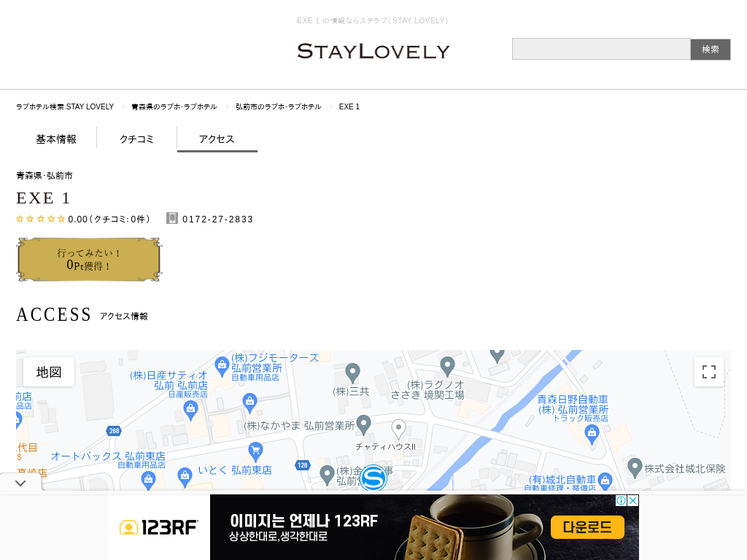This screenshot has height=560, width=747.
Task: Open the 地図 map type control
Action: (49, 372)
